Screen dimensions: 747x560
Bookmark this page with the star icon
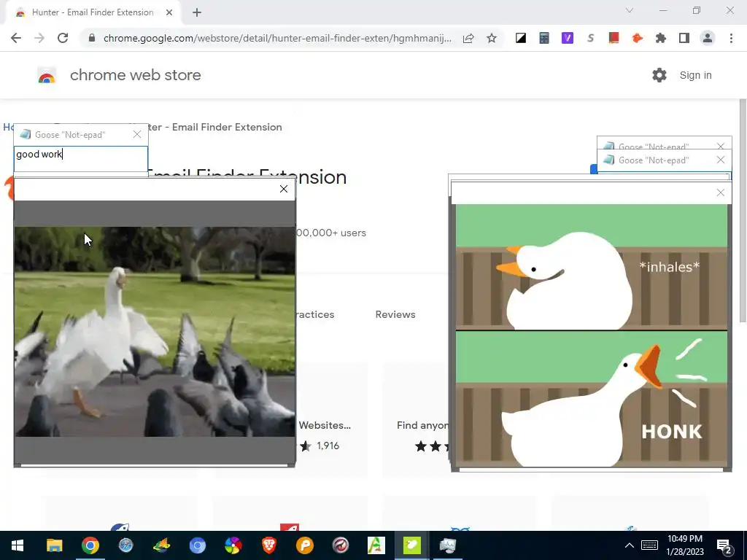(492, 38)
